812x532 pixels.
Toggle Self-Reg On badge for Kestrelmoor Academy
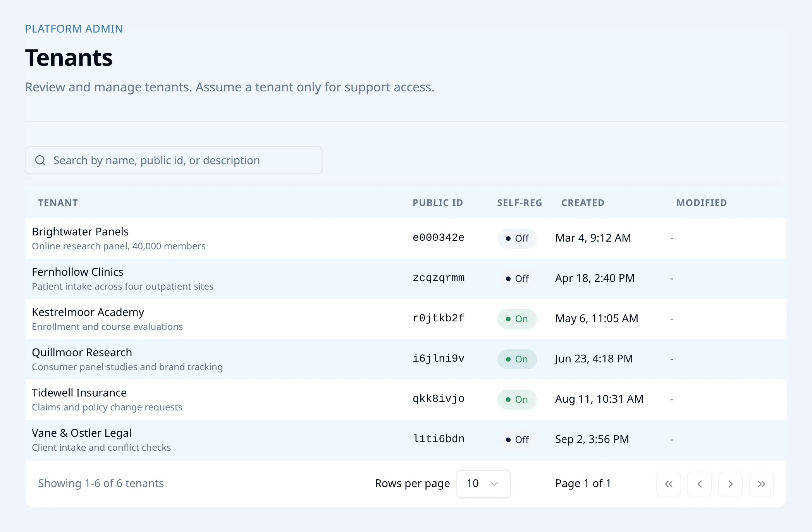[517, 319]
